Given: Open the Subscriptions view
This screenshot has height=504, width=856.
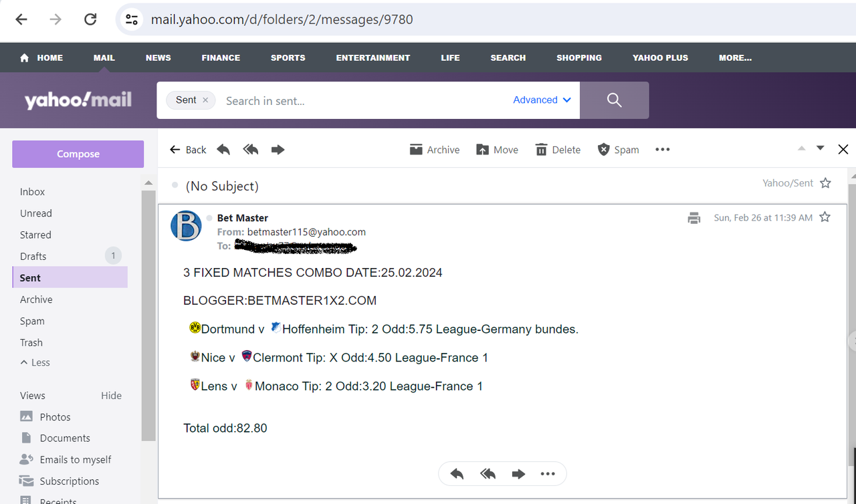Looking at the screenshot, I should coord(59,481).
